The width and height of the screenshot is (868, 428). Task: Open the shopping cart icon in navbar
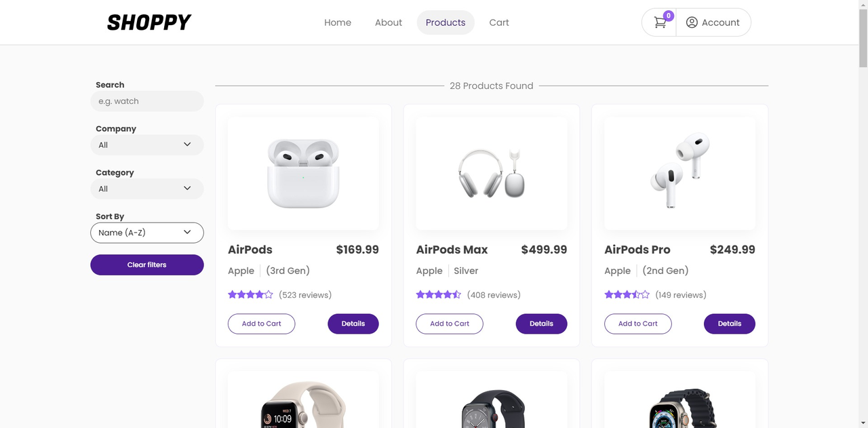point(658,22)
